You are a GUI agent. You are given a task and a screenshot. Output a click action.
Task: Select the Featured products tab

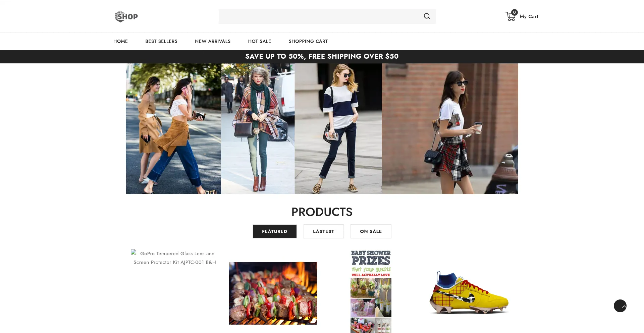pyautogui.click(x=274, y=231)
